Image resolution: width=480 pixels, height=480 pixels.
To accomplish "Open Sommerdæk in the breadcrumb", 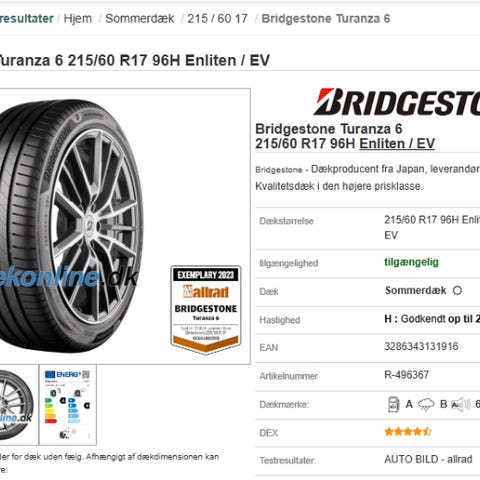I will (x=140, y=19).
